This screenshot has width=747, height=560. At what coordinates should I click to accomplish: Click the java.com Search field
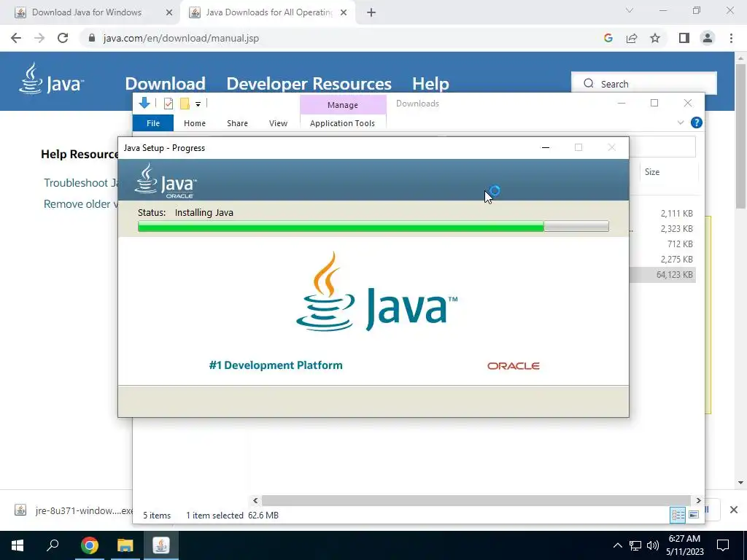[644, 83]
